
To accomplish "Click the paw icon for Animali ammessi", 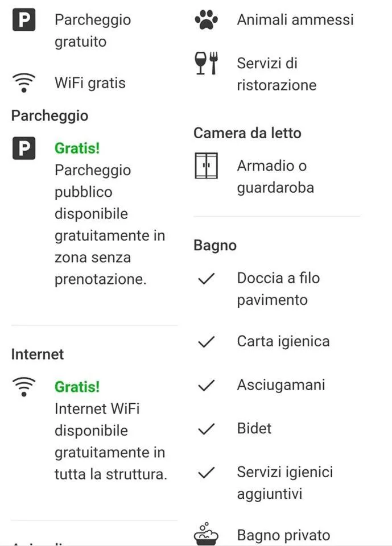I will click(206, 20).
